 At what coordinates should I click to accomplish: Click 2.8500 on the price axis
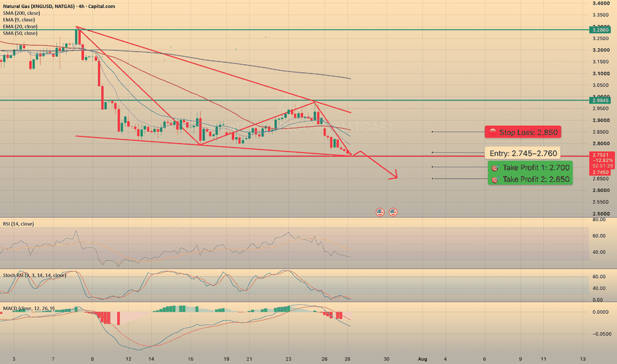click(x=601, y=132)
